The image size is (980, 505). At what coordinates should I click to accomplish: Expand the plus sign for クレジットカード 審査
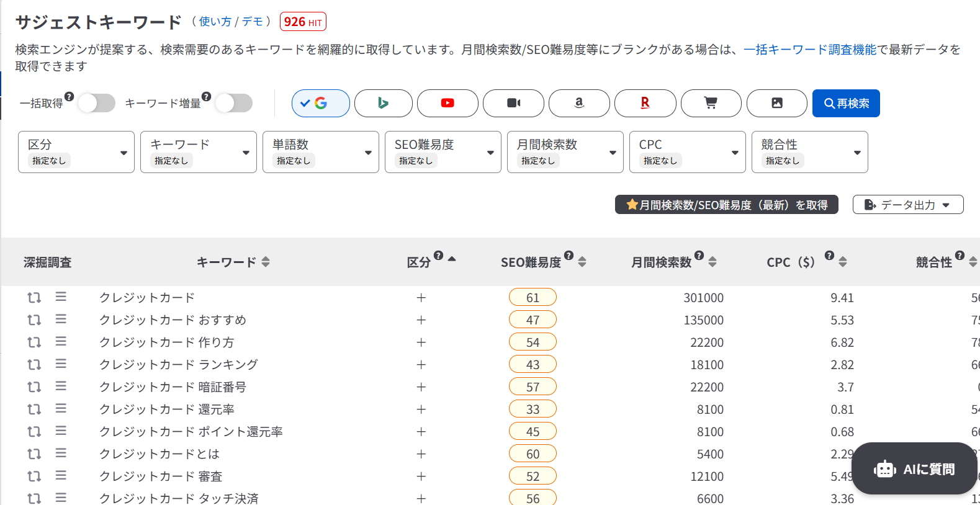[421, 476]
